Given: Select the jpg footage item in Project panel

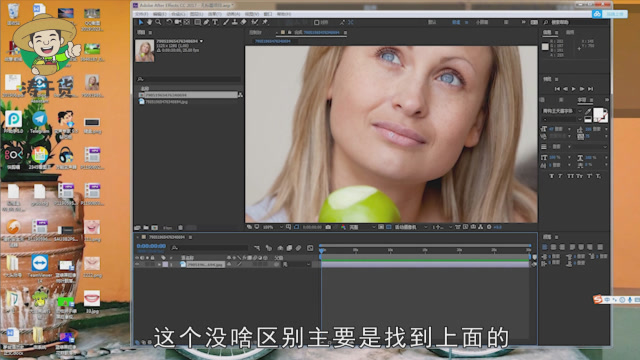Looking at the screenshot, I should (x=167, y=102).
